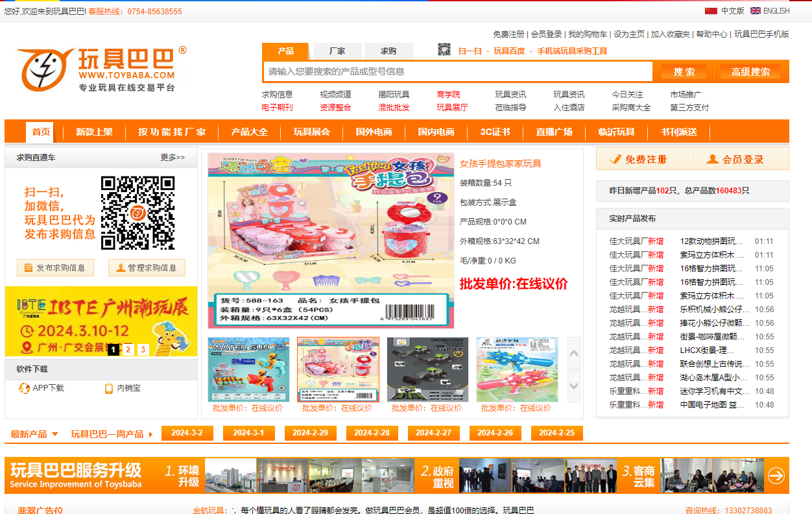This screenshot has height=514, width=812.
Task: Select the pink handbag product thumbnail
Action: point(338,369)
